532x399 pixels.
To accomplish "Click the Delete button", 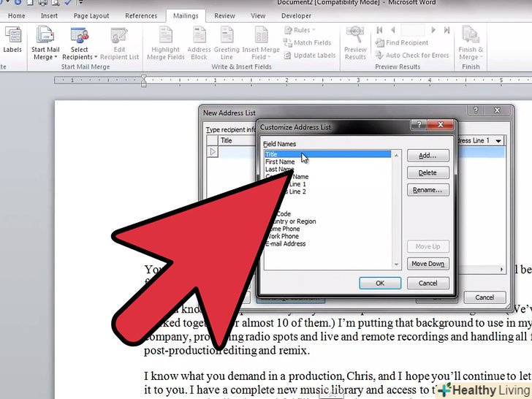I will click(x=427, y=172).
